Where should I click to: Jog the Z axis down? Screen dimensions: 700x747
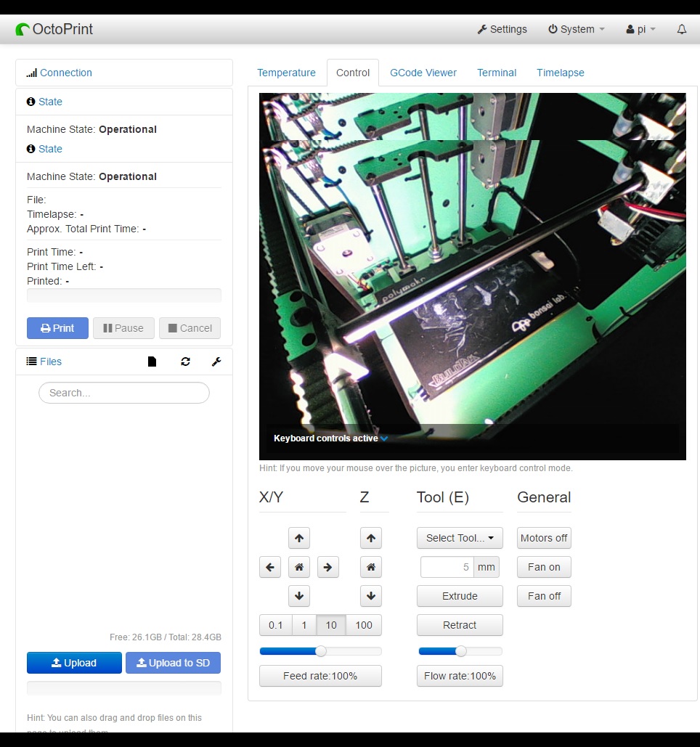coord(370,596)
